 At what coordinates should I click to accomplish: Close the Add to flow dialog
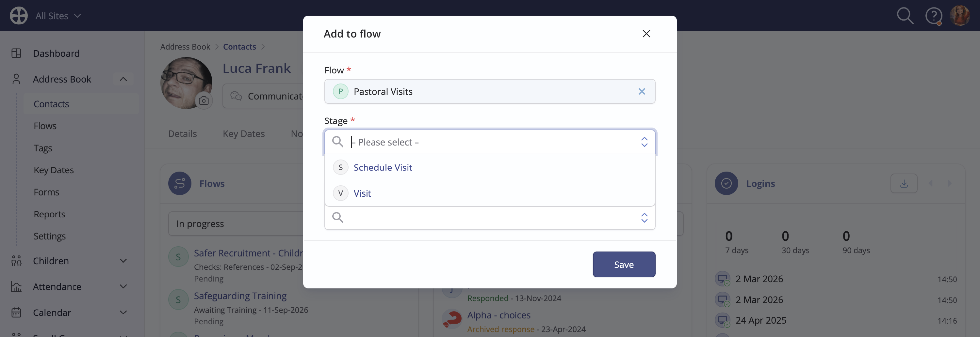point(646,34)
